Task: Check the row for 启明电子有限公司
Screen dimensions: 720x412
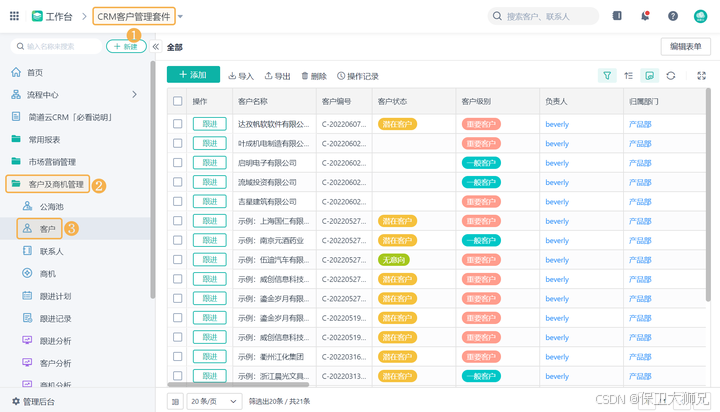Action: pyautogui.click(x=178, y=163)
